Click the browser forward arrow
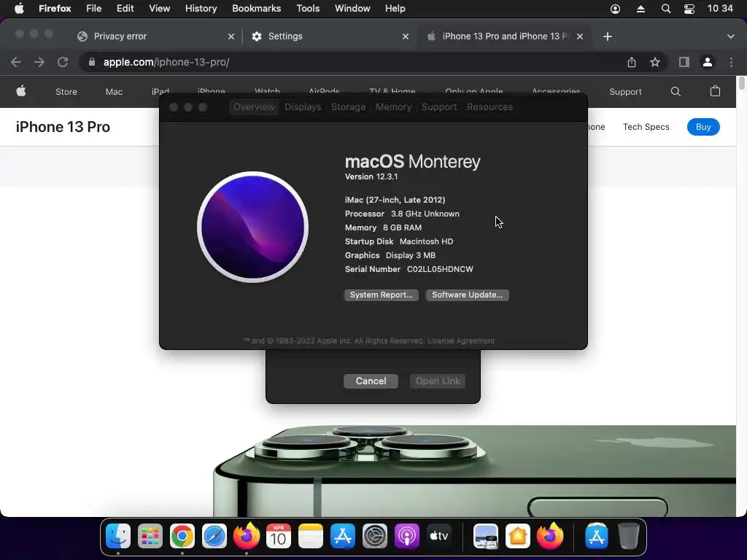Image resolution: width=747 pixels, height=560 pixels. click(x=39, y=62)
